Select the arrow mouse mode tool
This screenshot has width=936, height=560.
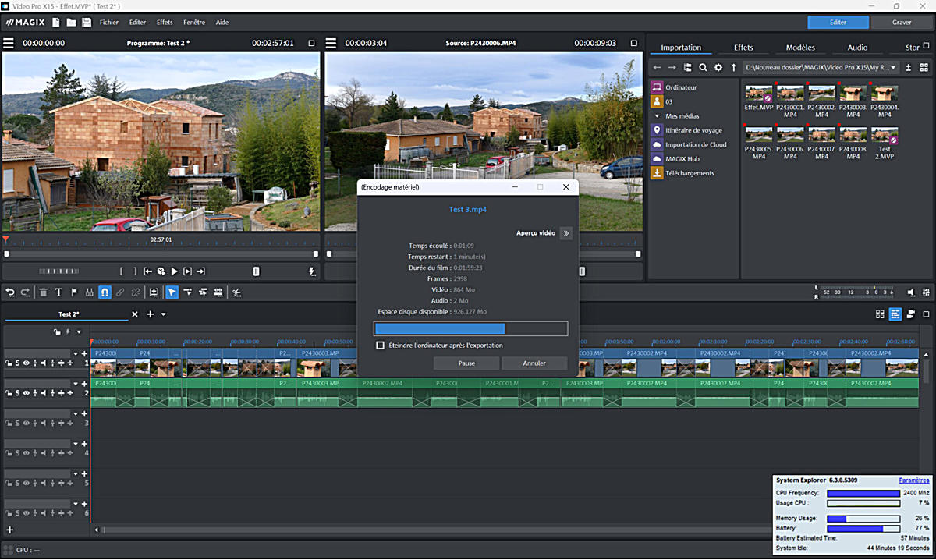pyautogui.click(x=172, y=292)
